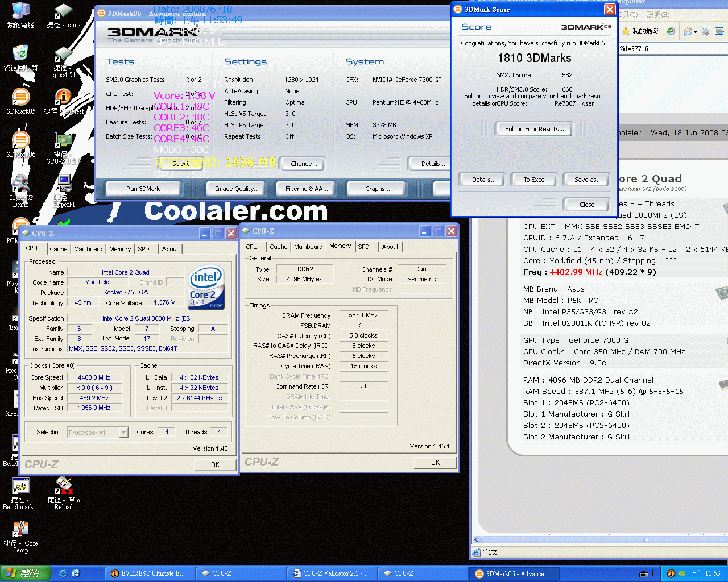Select the 3DMark06 desktop shortcut
Screen dimensions: 728x582
click(x=20, y=144)
